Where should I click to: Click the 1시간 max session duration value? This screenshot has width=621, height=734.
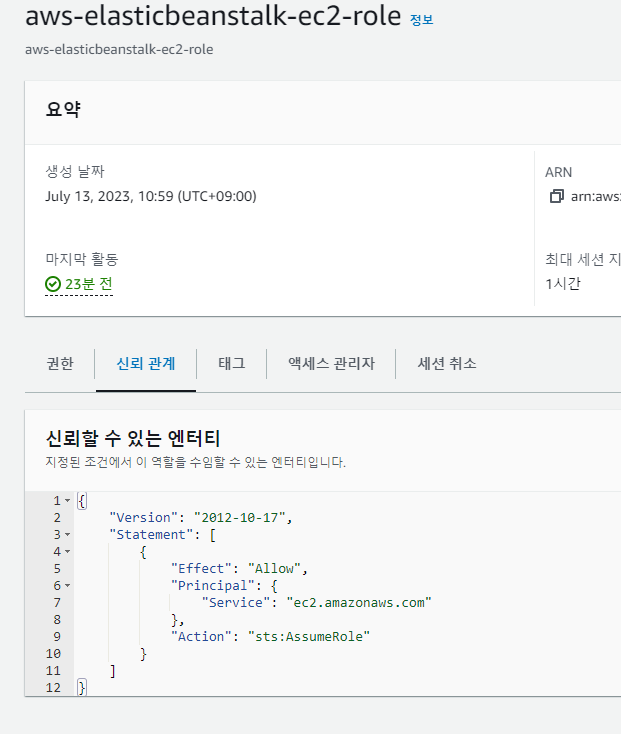point(563,284)
